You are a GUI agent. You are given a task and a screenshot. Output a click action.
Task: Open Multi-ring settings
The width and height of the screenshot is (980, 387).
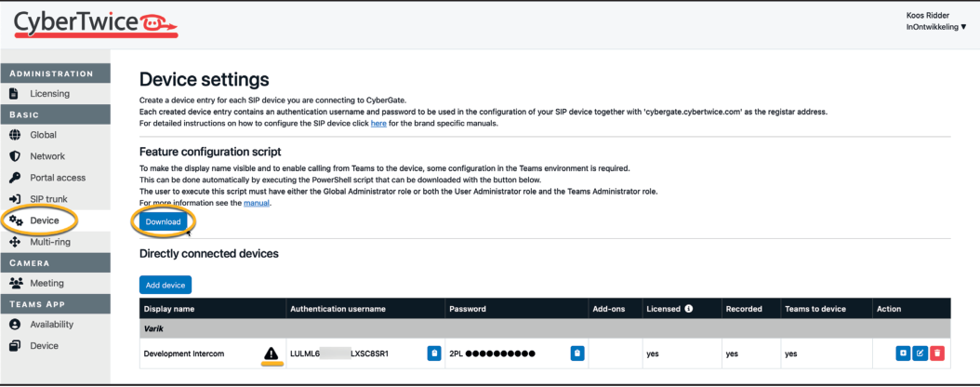[x=50, y=242]
